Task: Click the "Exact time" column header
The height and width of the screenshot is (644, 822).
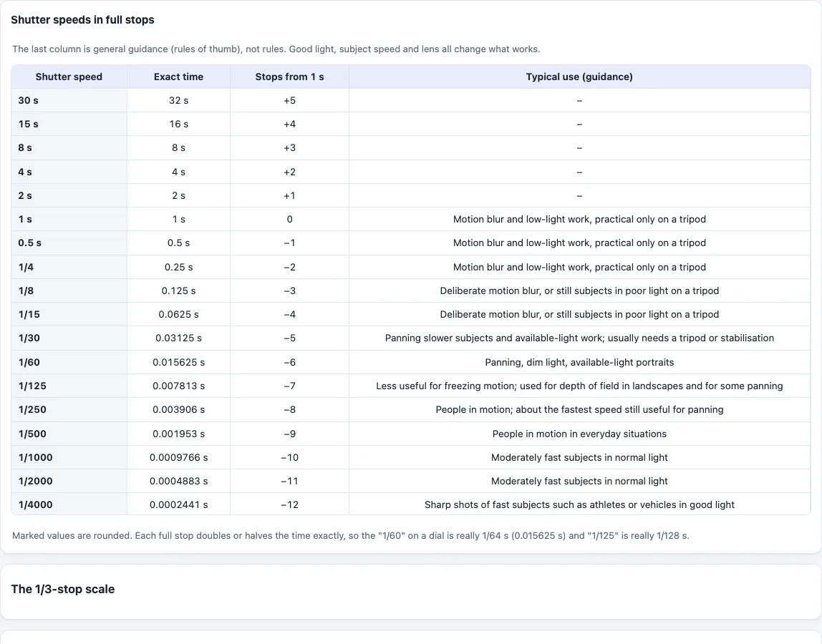Action: (x=178, y=77)
